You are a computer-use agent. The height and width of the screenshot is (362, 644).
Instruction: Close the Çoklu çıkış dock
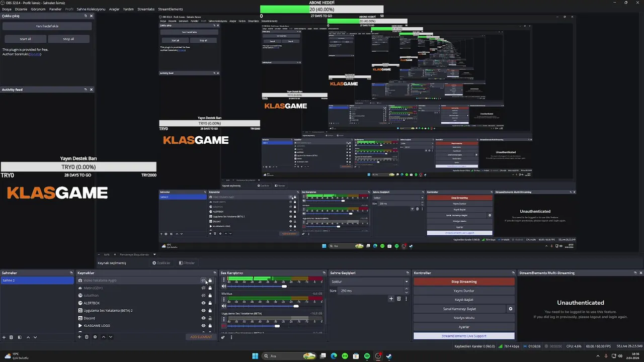91,16
